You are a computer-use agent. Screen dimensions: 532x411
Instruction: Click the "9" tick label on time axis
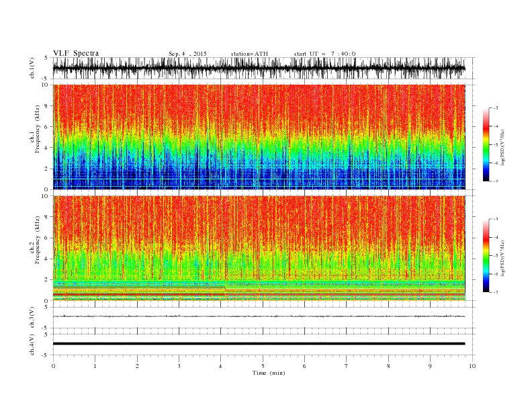(x=430, y=366)
